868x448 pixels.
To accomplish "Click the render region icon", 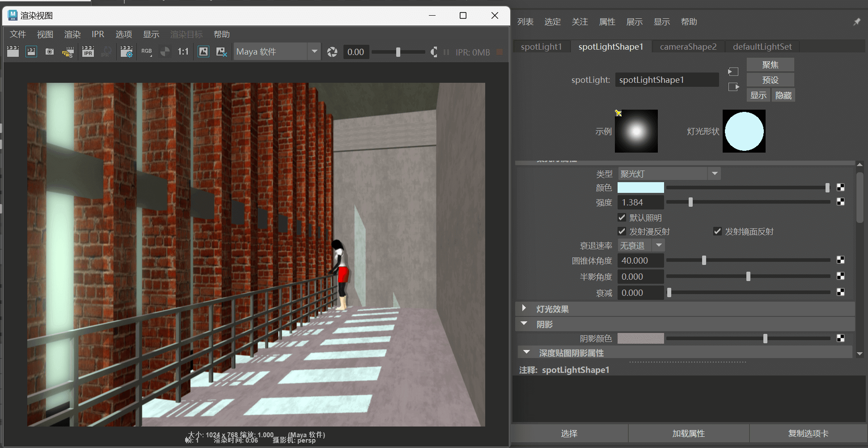I will (31, 52).
